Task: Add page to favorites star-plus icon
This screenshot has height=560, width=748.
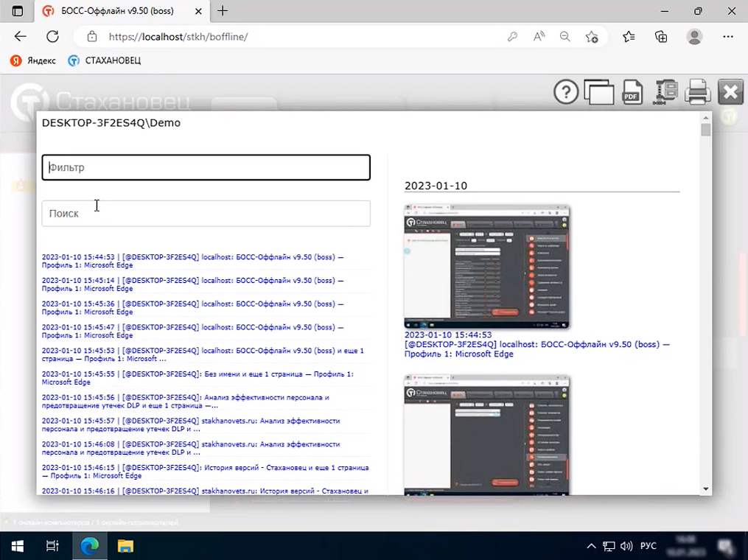Action: point(592,37)
